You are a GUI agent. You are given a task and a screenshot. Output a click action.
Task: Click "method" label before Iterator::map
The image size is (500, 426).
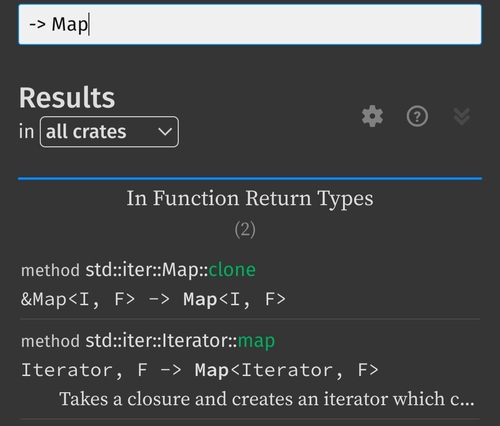tap(50, 341)
